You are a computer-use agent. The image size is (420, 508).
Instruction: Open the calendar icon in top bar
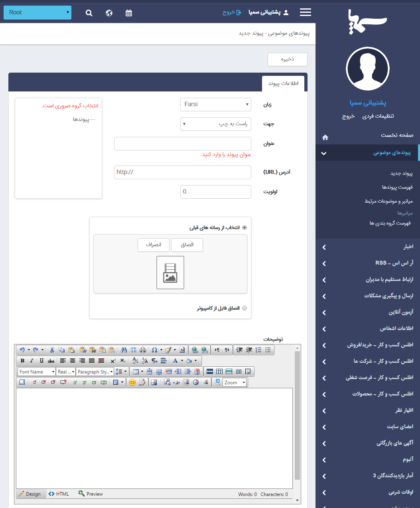pos(128,13)
